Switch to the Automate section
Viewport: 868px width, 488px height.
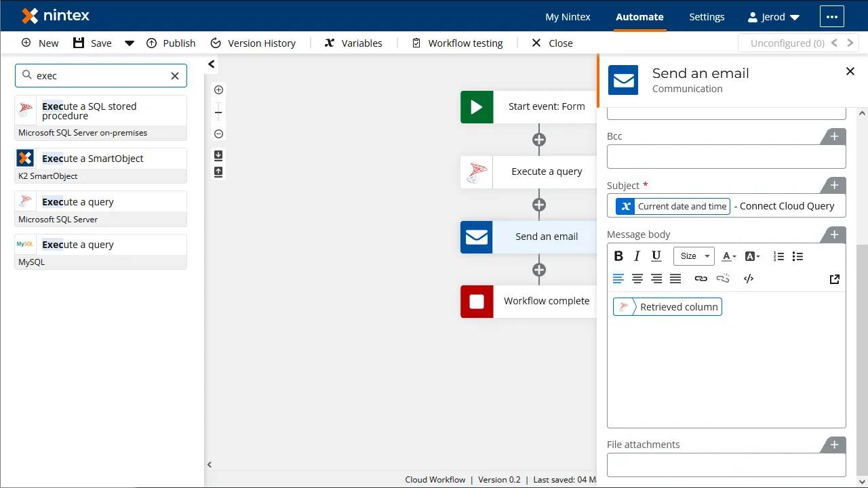click(639, 16)
